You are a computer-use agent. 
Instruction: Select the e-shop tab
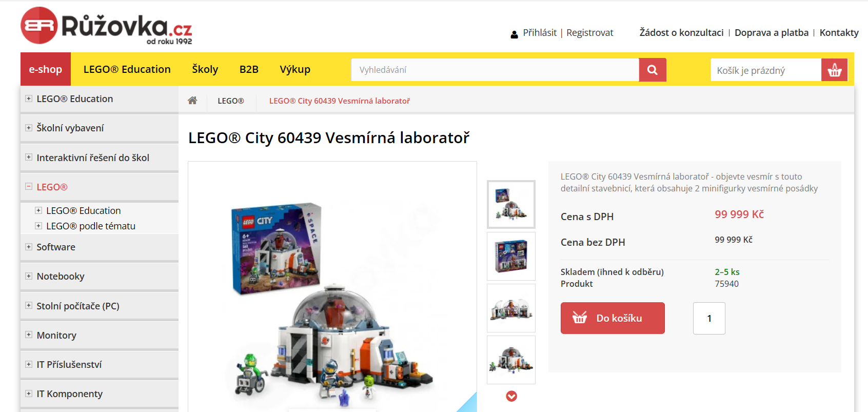tap(46, 69)
